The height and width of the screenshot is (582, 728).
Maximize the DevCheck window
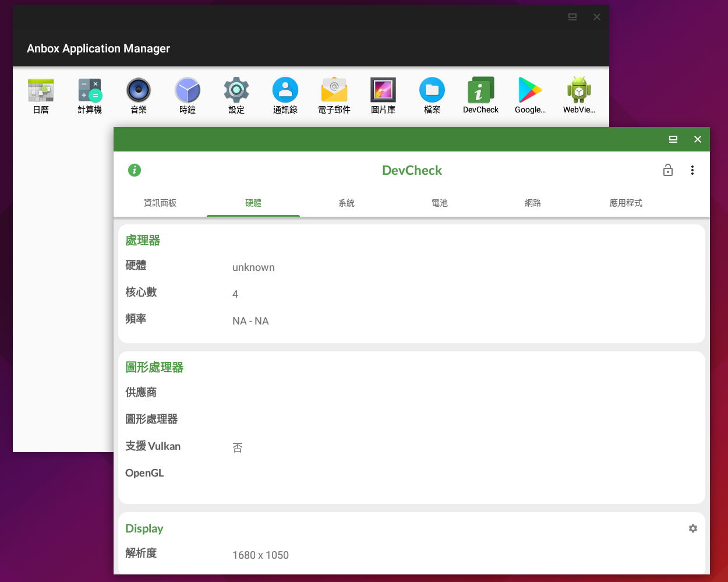click(673, 139)
